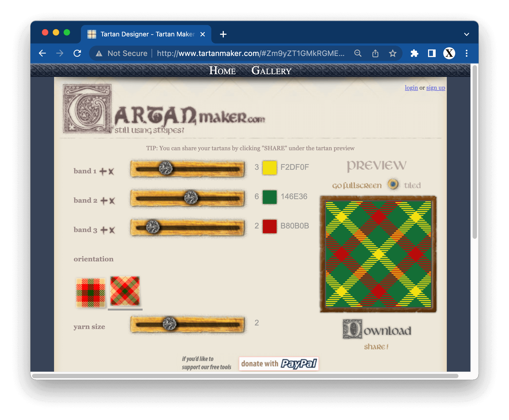Click the donate with PayPal button
Image resolution: width=509 pixels, height=420 pixels.
point(279,363)
